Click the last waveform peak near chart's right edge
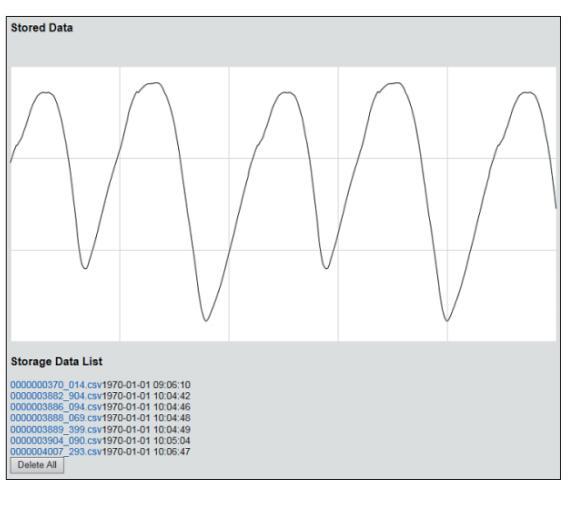Screen dimensions: 569x516 [527, 93]
